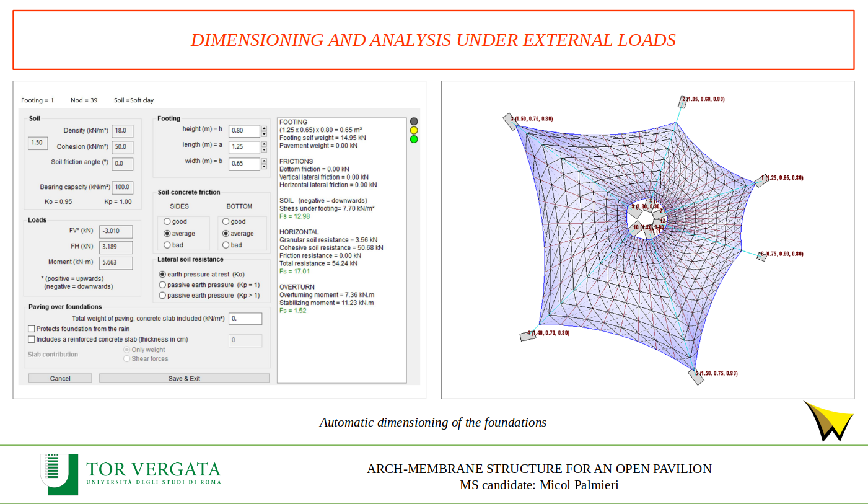Screen dimensions: 868x504
Task: Click the yellow status indicator light
Action: [414, 130]
